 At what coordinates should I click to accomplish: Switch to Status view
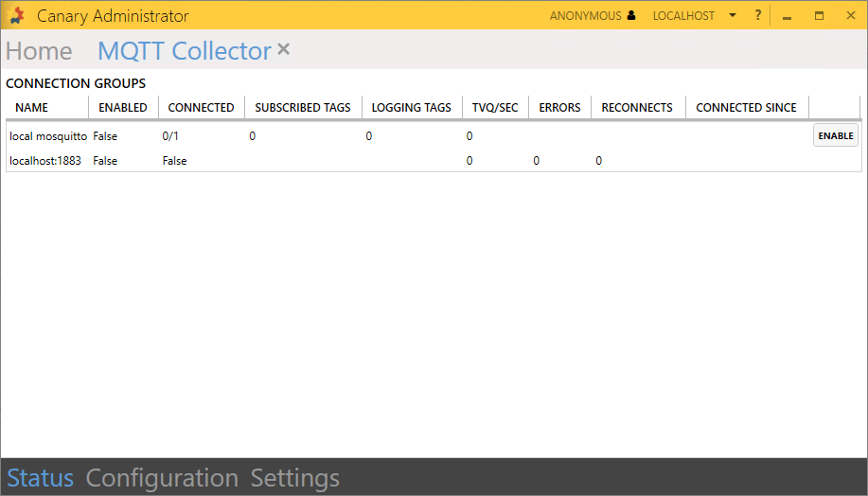pyautogui.click(x=41, y=478)
